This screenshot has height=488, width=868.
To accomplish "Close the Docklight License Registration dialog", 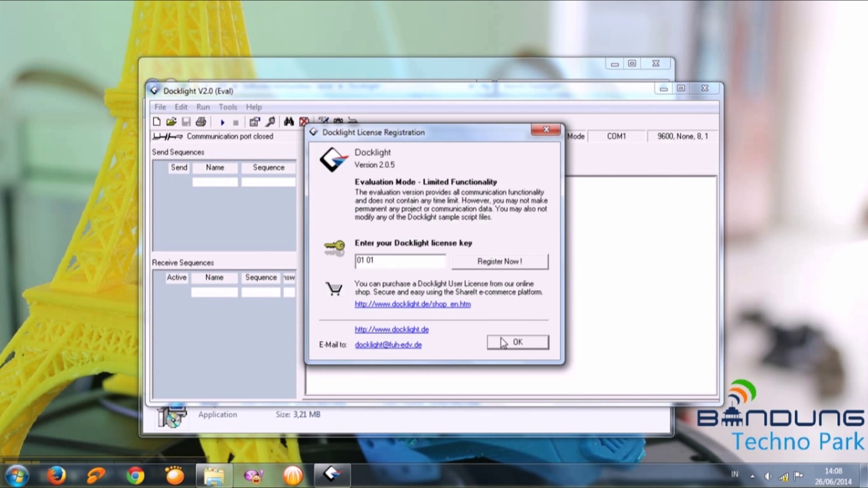I will tap(546, 129).
